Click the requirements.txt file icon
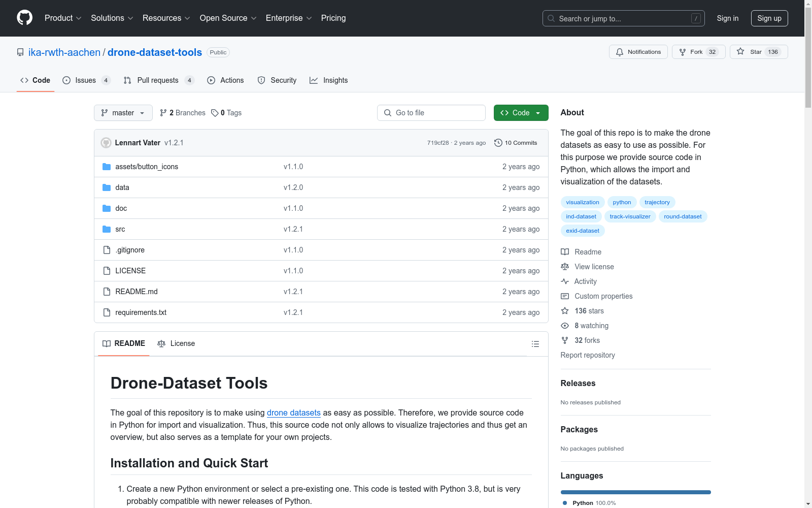Image resolution: width=812 pixels, height=508 pixels. [107, 312]
